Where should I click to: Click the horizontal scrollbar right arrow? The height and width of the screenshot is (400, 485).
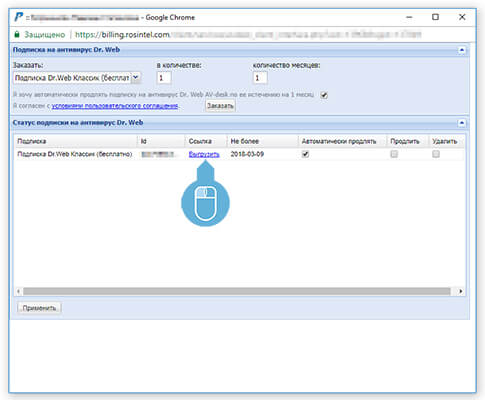[461, 291]
